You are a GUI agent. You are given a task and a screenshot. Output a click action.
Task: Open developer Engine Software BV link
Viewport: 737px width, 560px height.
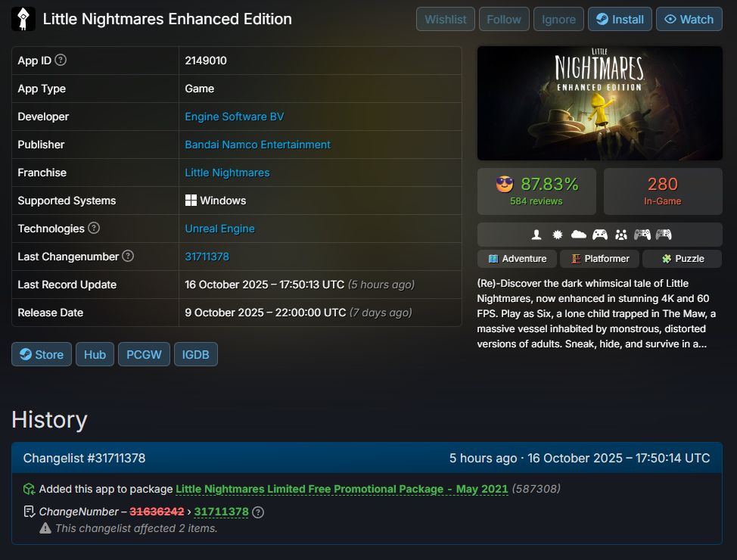pyautogui.click(x=234, y=117)
